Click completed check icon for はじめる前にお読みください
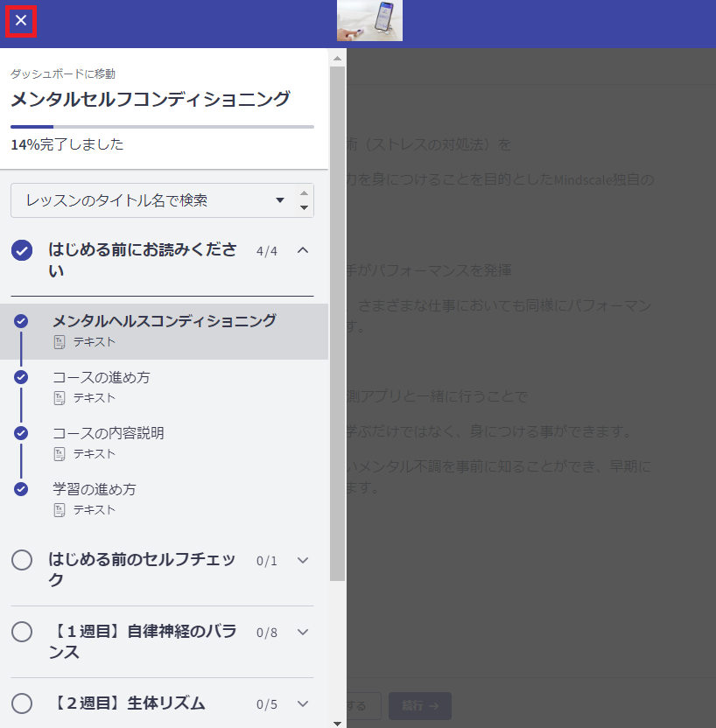 pyautogui.click(x=22, y=251)
